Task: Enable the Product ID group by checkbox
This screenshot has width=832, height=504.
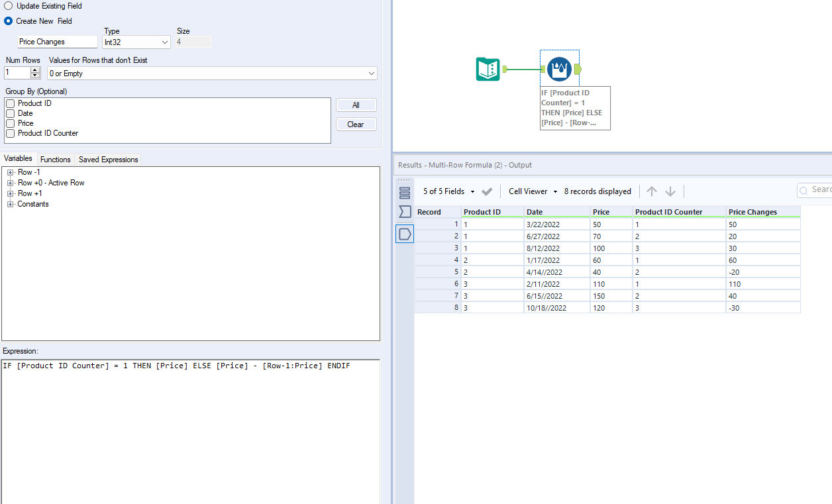Action: 10,103
